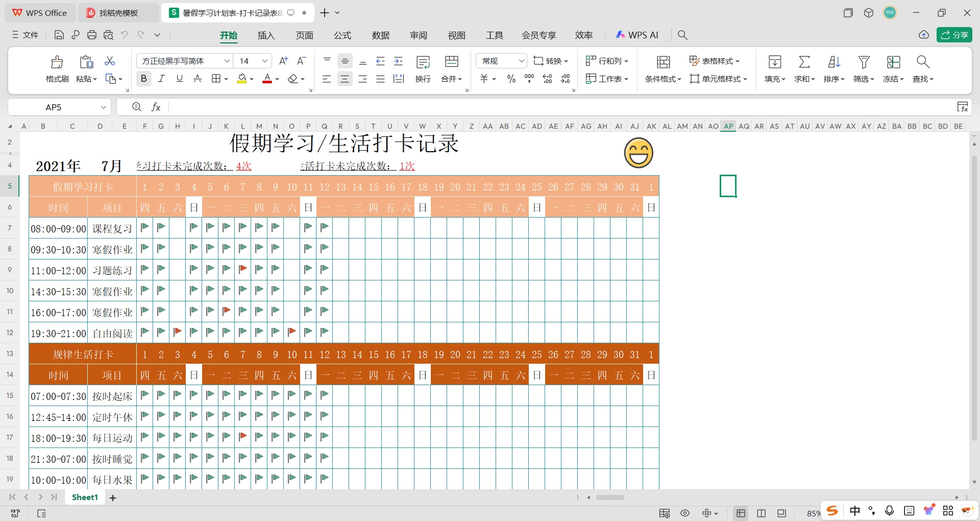
Task: Toggle right text alignment
Action: 363,79
